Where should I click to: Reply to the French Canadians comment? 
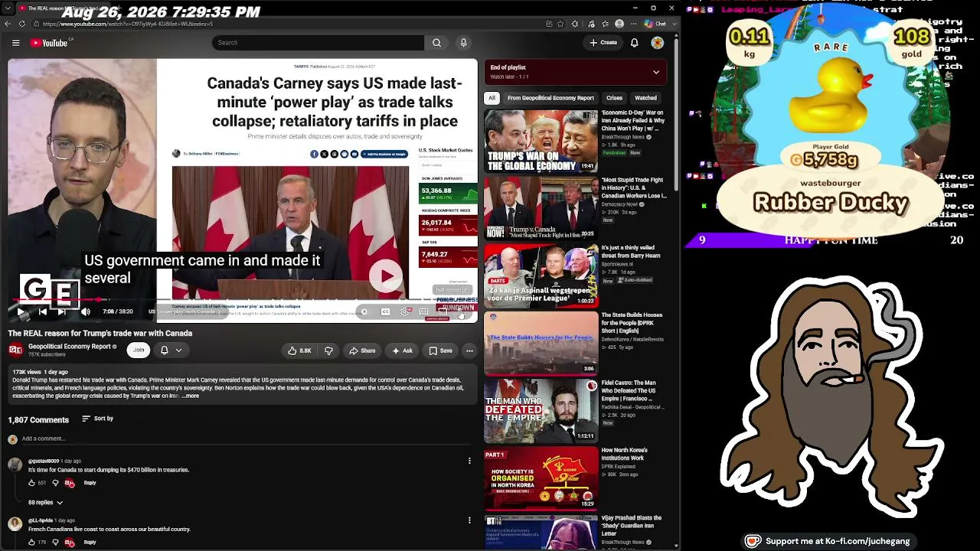click(90, 543)
